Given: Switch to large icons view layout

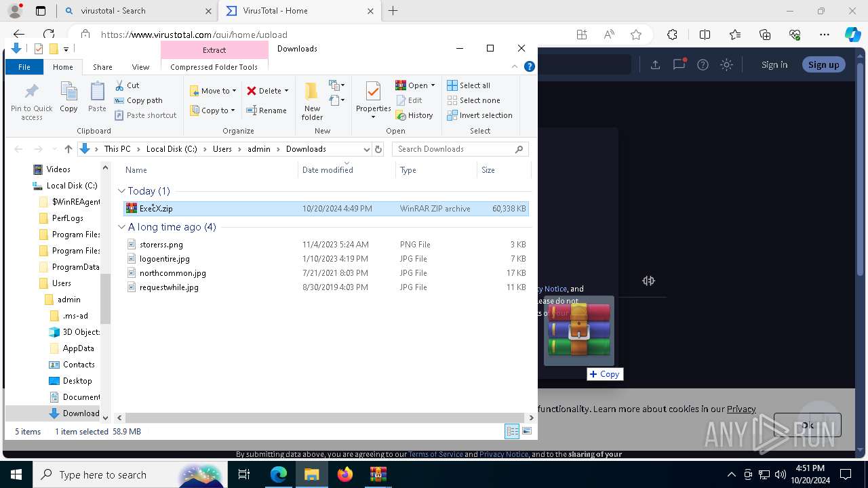Looking at the screenshot, I should [x=527, y=431].
